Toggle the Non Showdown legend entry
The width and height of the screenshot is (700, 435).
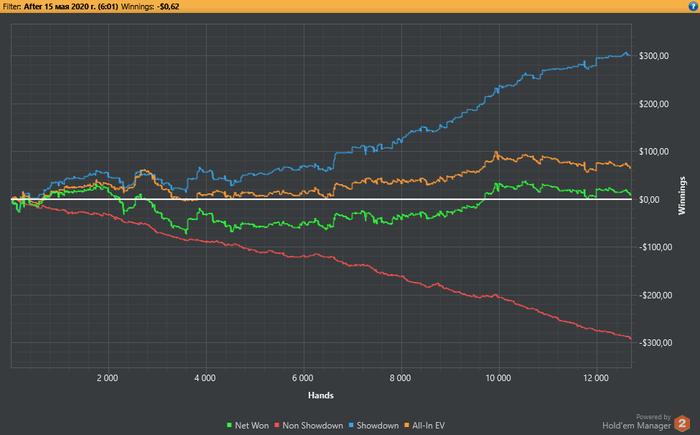308,426
